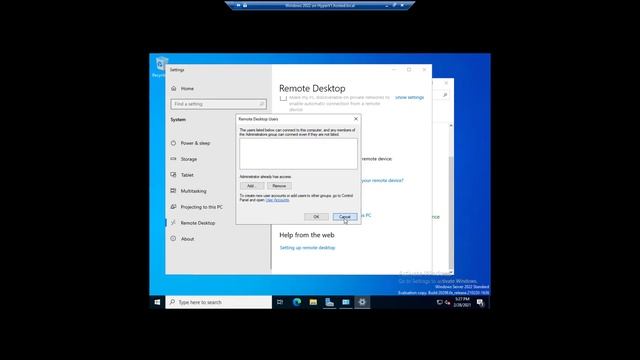Click the Power & sleep sidebar icon

click(x=173, y=143)
